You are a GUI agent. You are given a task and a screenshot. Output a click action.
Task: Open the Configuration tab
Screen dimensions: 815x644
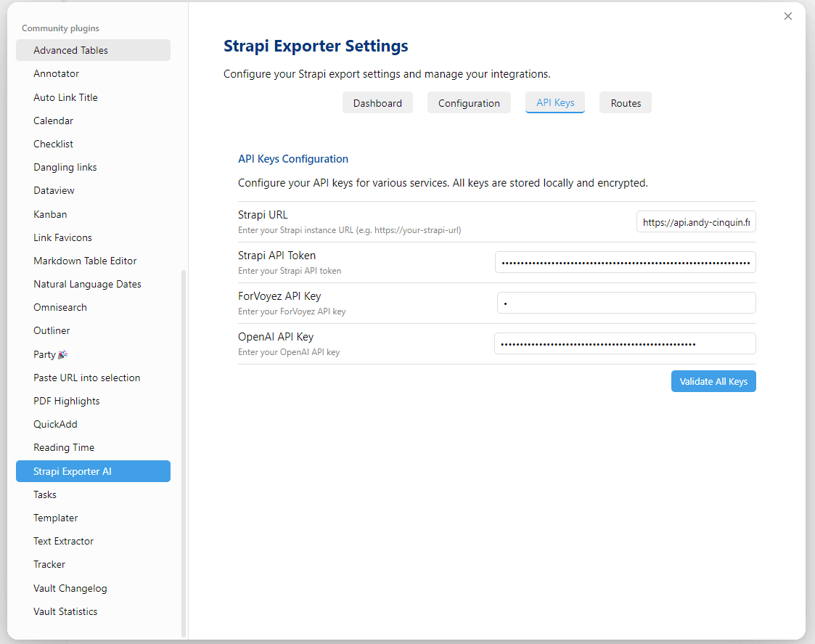tap(469, 103)
